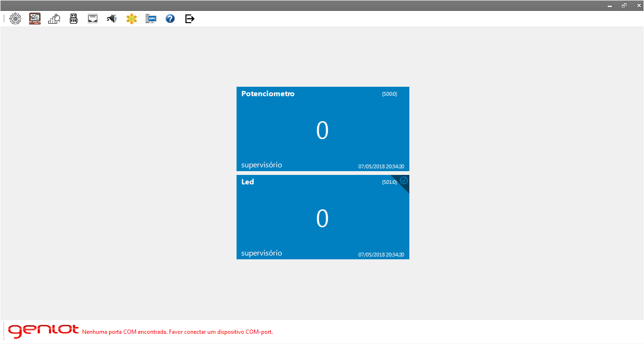Screen dimensions: 644x347
Task: Click the restore window button
Action: pos(624,5)
